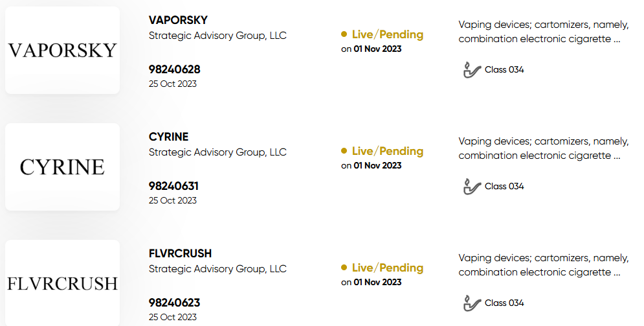Click Strategic Advisory Group owner under CYRINE
Viewport: 644px width, 326px height.
click(217, 152)
